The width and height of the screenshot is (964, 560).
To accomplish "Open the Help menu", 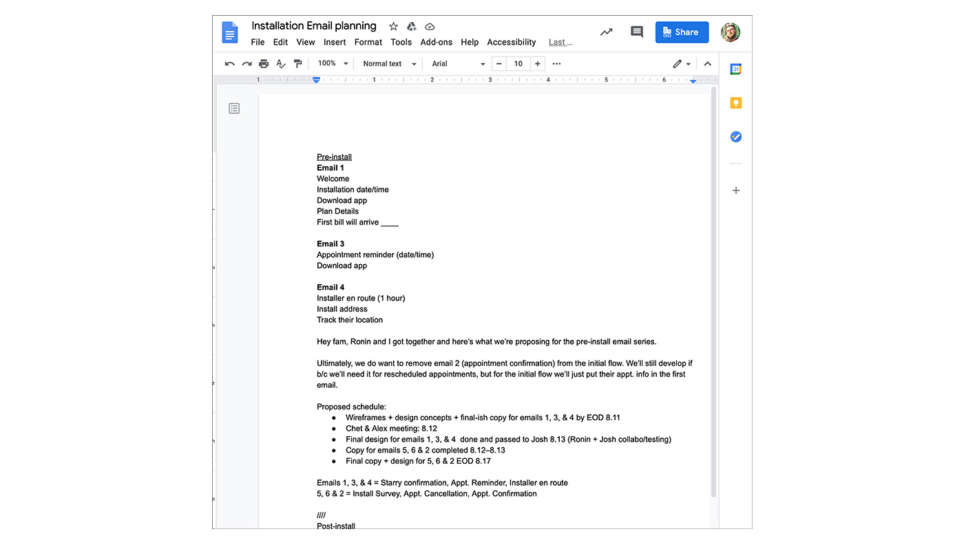I will 470,42.
